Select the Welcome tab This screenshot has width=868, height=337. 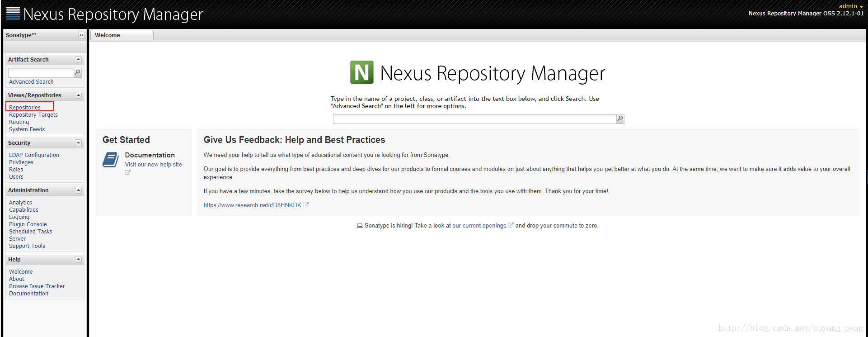(x=122, y=35)
